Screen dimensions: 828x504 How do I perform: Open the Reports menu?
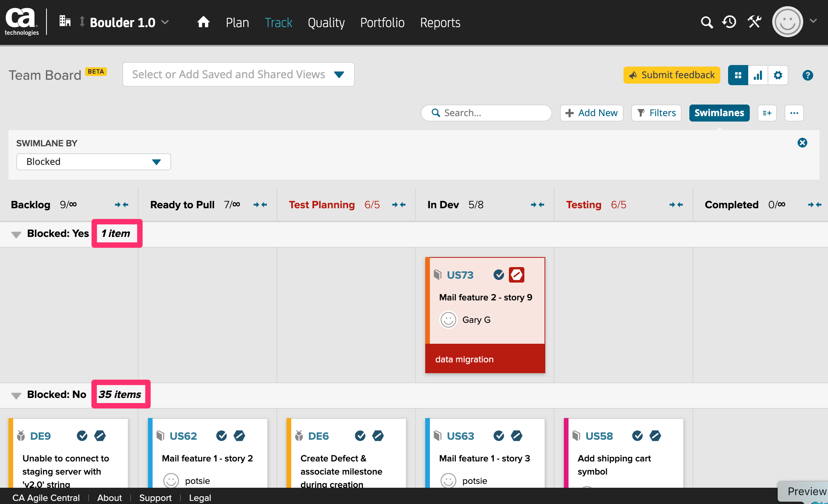click(440, 22)
